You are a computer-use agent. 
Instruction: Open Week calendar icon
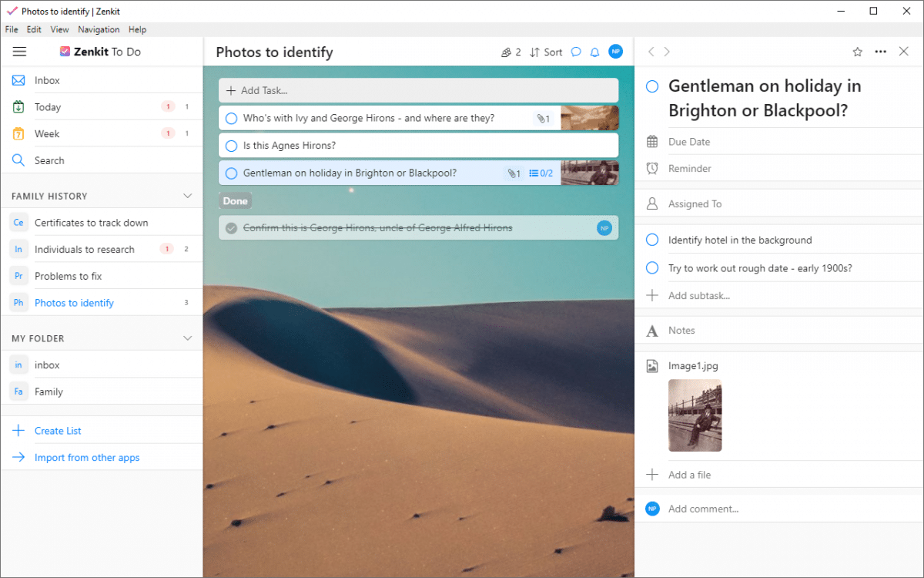[18, 133]
